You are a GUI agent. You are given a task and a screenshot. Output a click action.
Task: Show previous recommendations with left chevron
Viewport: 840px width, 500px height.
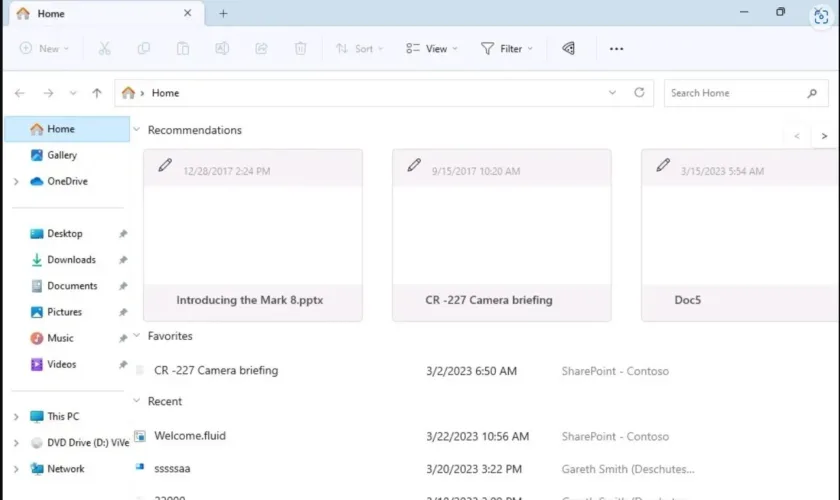click(797, 136)
